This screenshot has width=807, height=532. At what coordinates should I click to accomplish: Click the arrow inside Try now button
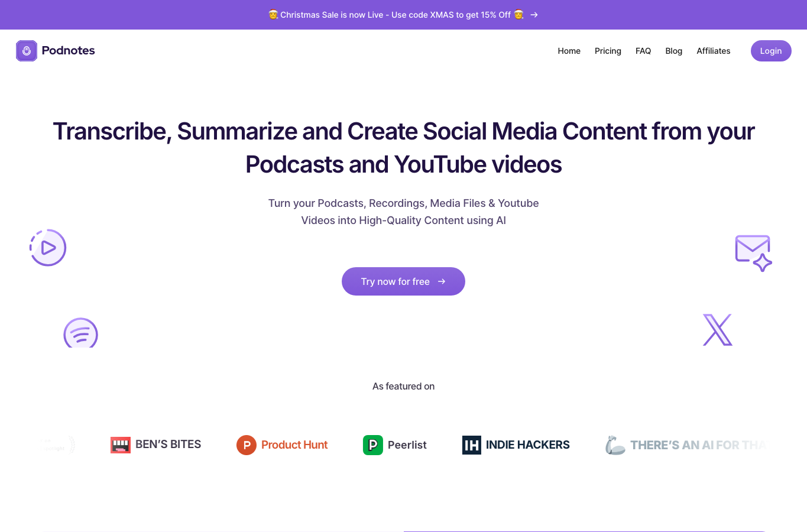pos(442,281)
